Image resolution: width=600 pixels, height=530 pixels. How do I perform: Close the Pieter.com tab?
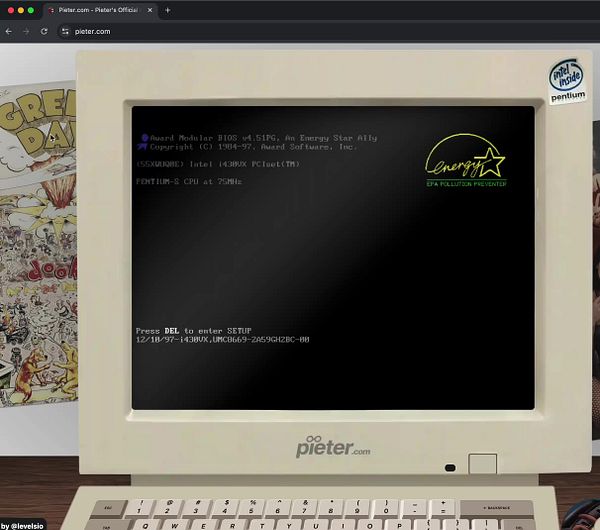[150, 10]
